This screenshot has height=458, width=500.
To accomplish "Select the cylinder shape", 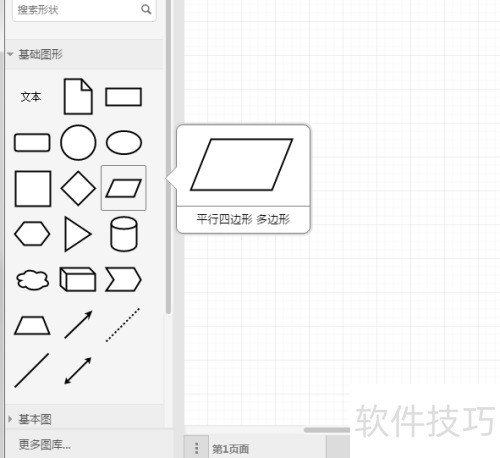I will (x=124, y=234).
